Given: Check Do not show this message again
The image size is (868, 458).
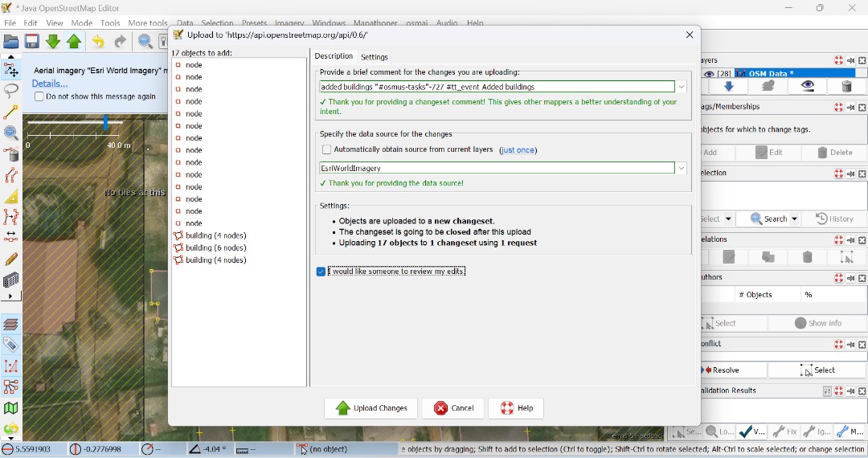Looking at the screenshot, I should 39,96.
